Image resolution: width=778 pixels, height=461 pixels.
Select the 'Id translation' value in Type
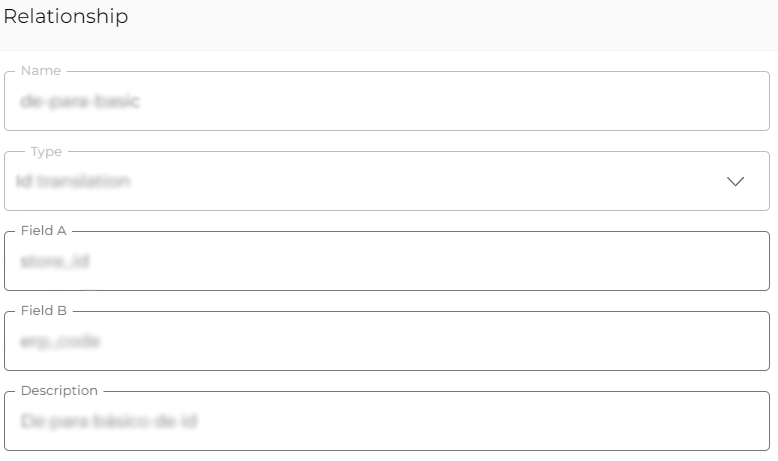coord(75,182)
